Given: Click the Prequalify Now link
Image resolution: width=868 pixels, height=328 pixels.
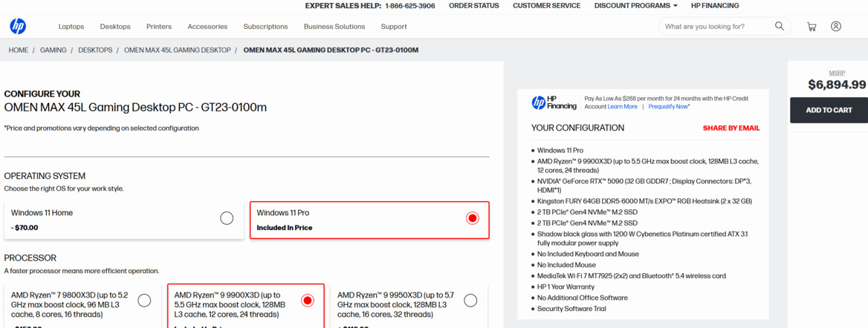Looking at the screenshot, I should pyautogui.click(x=670, y=107).
